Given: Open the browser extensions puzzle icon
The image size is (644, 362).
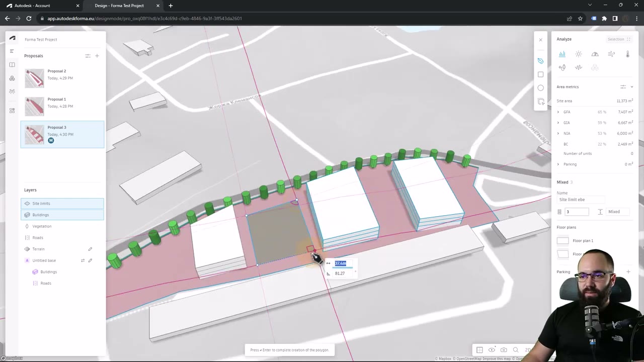Looking at the screenshot, I should pyautogui.click(x=604, y=19).
